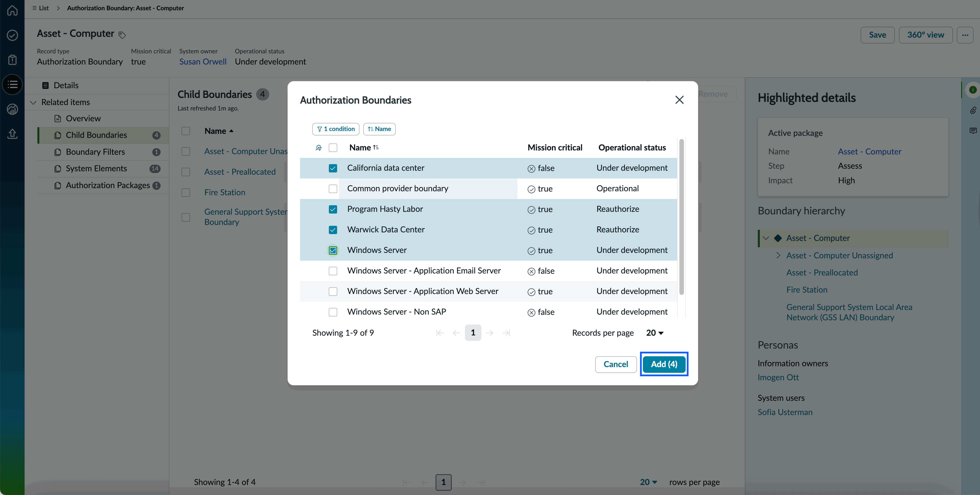The width and height of the screenshot is (980, 495).
Task: Open Susan Orwell system owner link
Action: (203, 62)
